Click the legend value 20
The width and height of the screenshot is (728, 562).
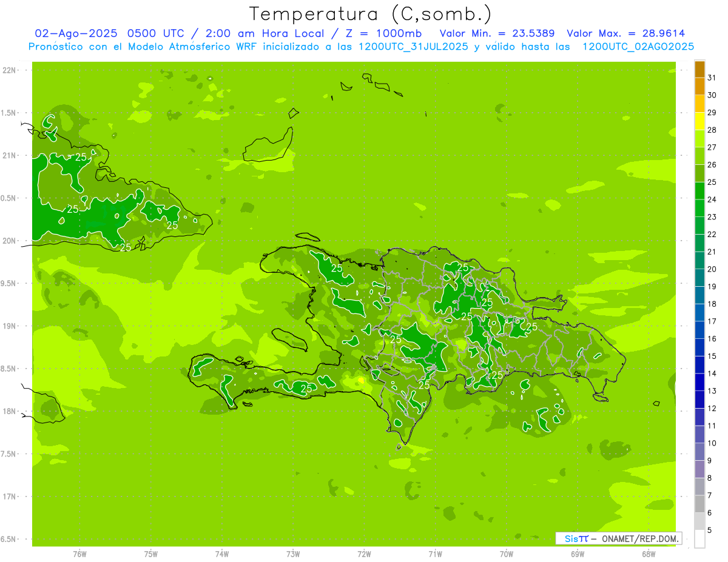(712, 269)
